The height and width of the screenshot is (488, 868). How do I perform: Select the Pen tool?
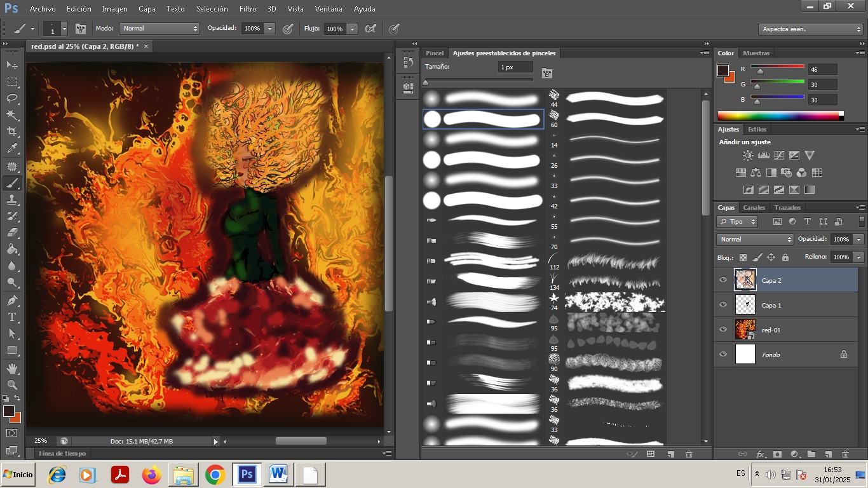pyautogui.click(x=12, y=300)
